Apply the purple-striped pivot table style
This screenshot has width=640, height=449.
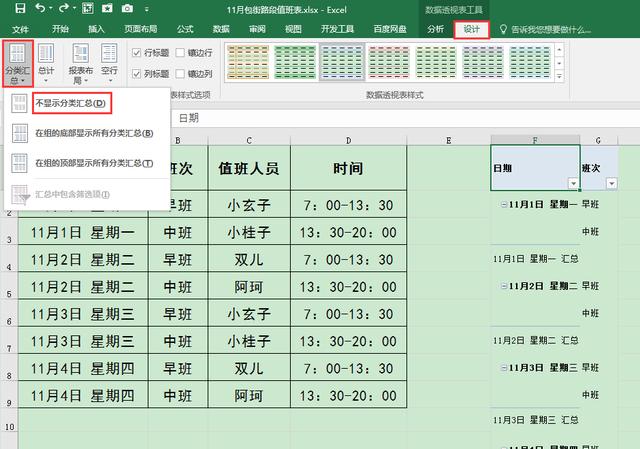[482, 62]
